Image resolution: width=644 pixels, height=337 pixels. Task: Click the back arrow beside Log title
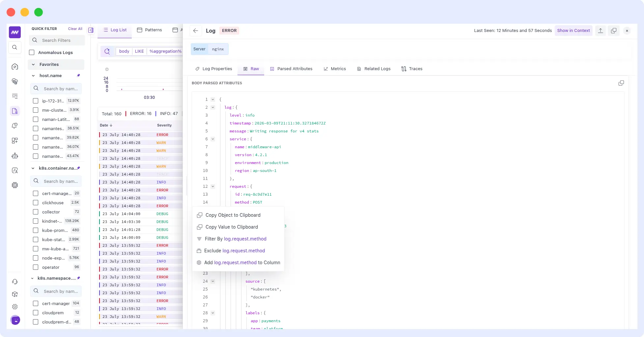coord(196,31)
